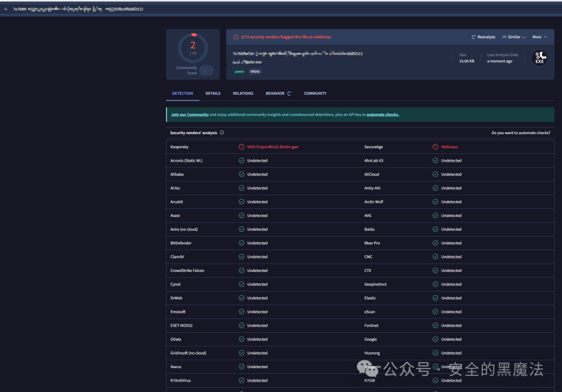The height and width of the screenshot is (392, 562).
Task: Click the BitDefender undetected check icon
Action: pos(241,243)
